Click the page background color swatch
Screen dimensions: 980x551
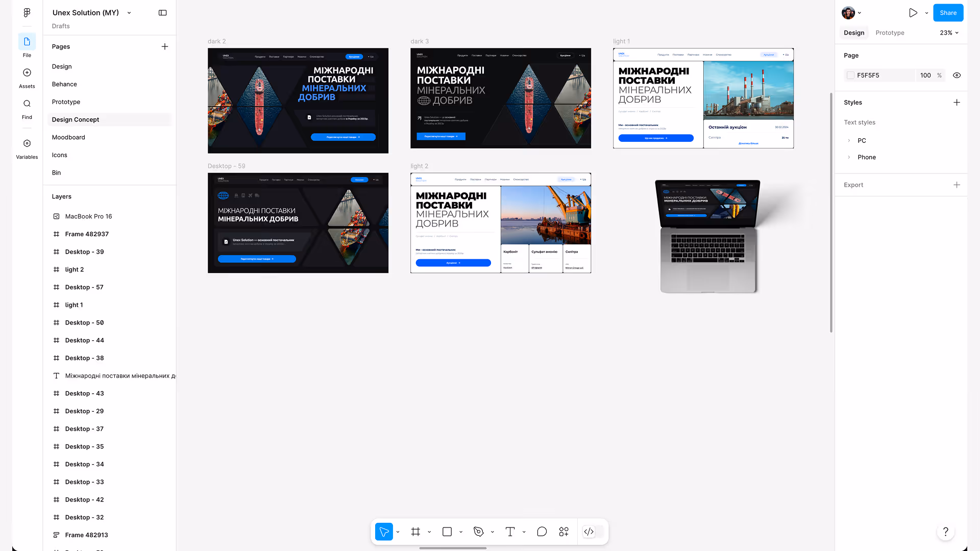[850, 76]
